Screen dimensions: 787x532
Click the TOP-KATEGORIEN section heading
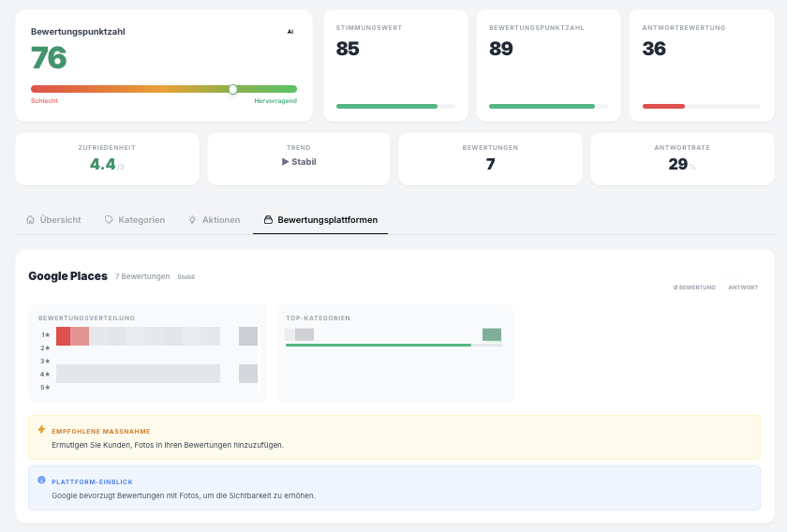[319, 318]
